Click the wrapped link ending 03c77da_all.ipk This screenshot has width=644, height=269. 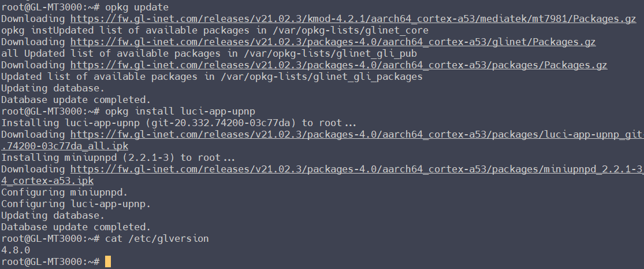pos(65,146)
